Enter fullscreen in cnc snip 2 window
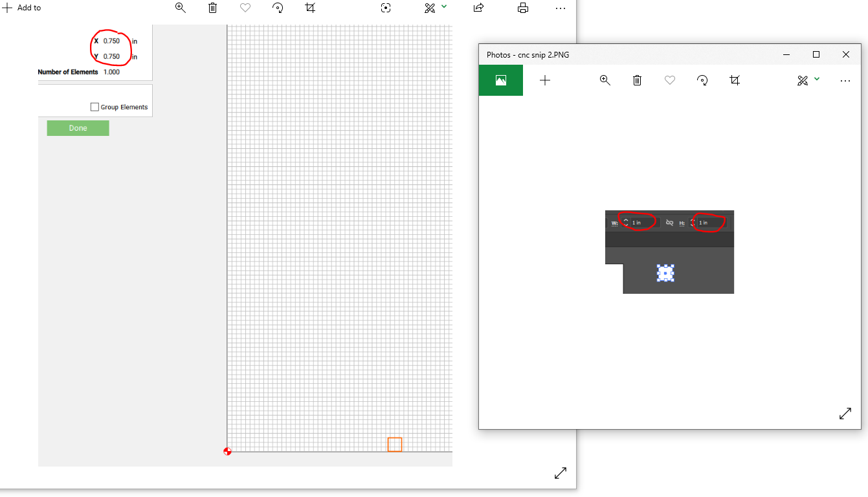 click(x=845, y=414)
